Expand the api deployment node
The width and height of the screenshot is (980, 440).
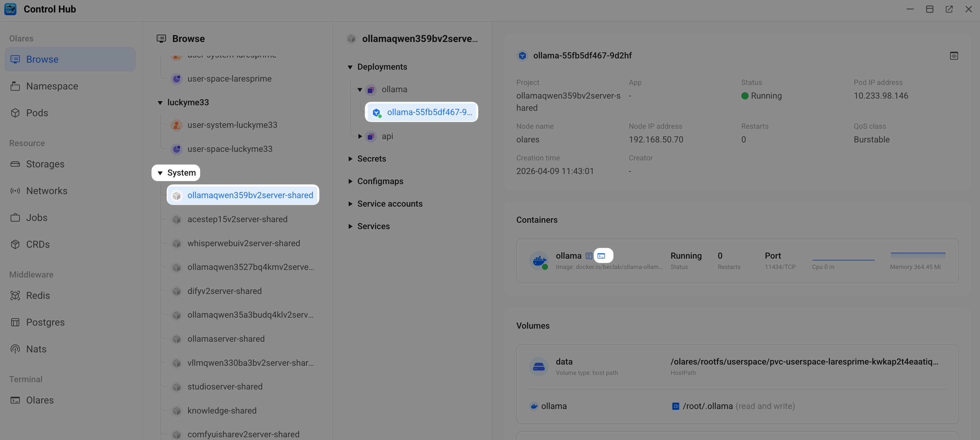[x=360, y=137]
